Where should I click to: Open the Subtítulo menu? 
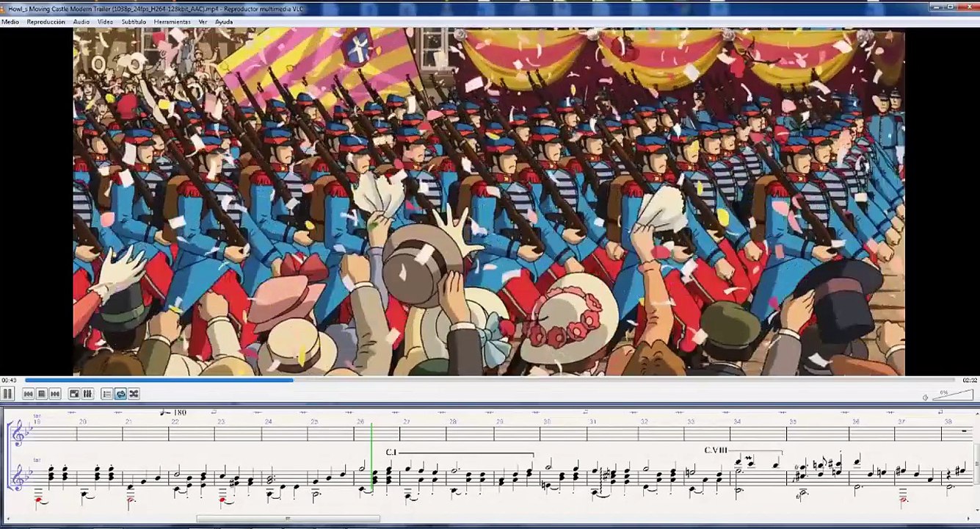click(x=134, y=22)
